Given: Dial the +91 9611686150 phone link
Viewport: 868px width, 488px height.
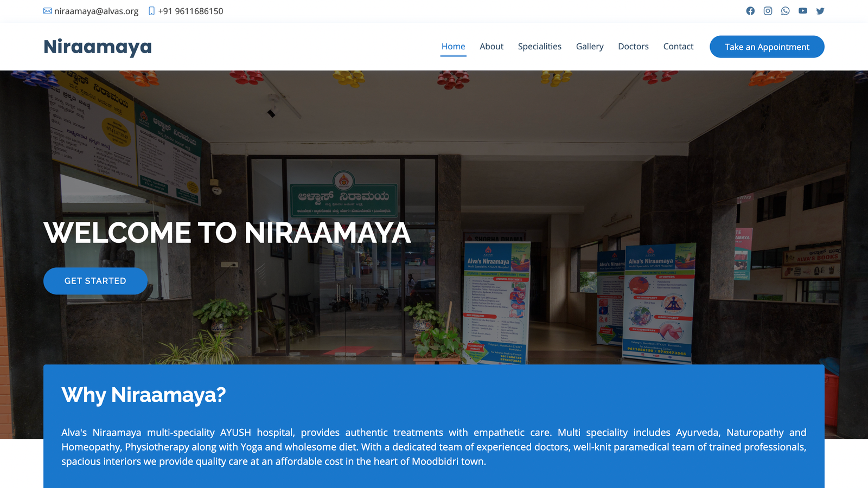Looking at the screenshot, I should coord(190,11).
